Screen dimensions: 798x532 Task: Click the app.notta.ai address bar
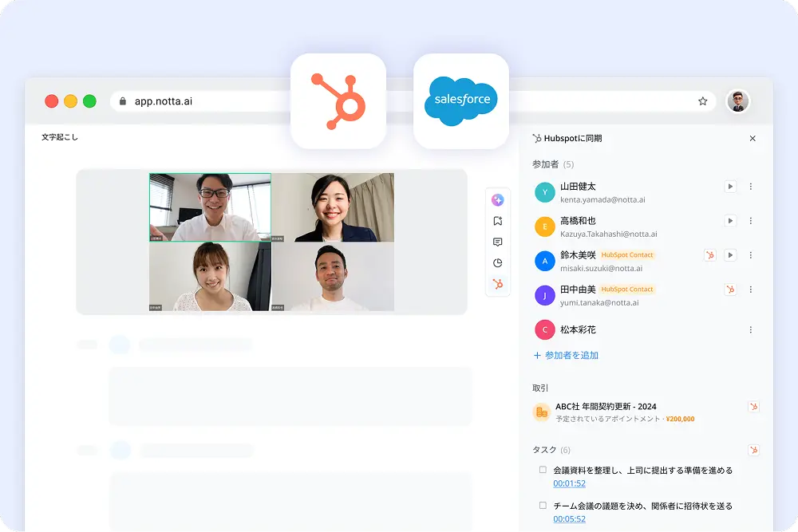coord(413,101)
